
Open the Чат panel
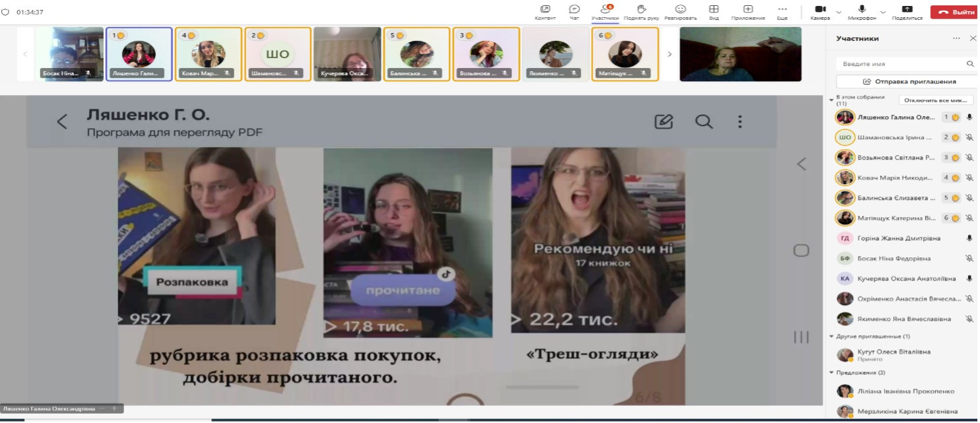coord(574,9)
